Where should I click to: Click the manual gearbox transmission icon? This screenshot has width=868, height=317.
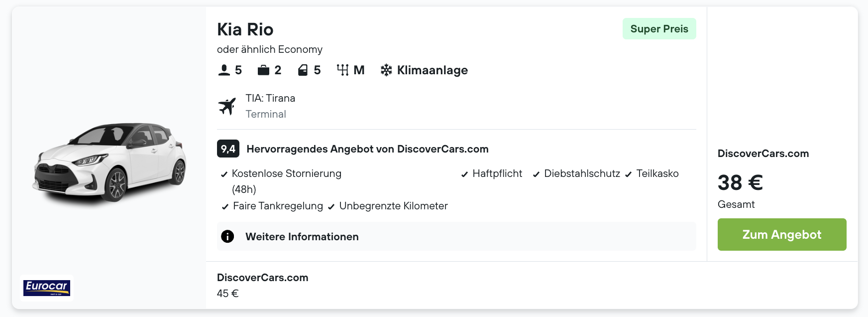342,70
